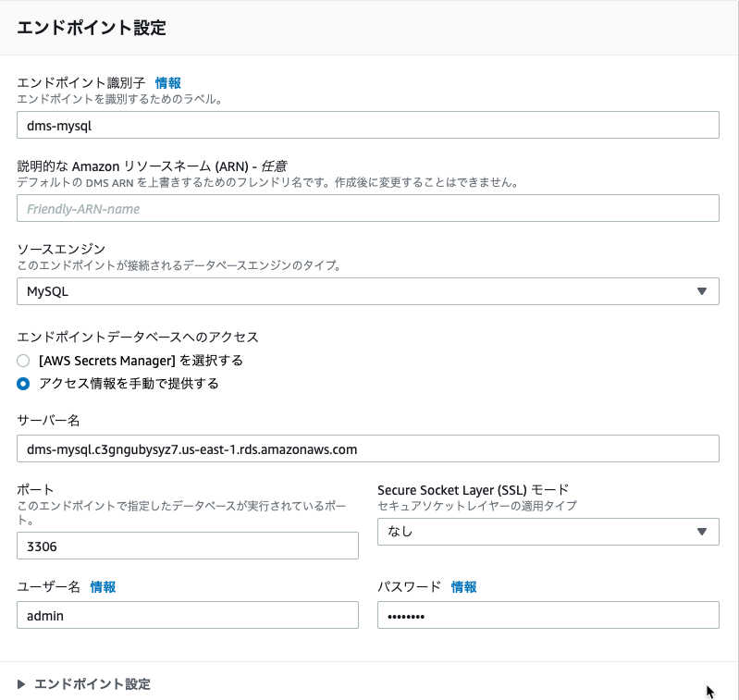Click the ポート field containing 3306
The image size is (739, 700).
(x=188, y=546)
